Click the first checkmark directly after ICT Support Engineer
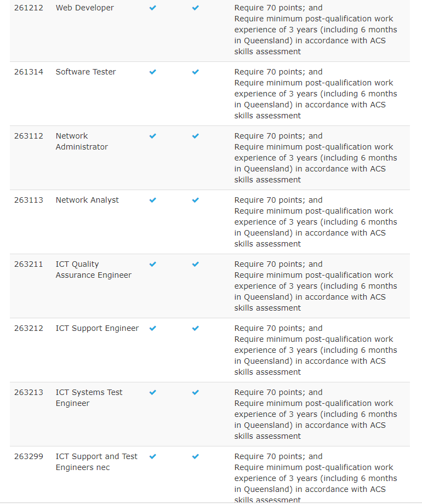The width and height of the screenshot is (422, 504). click(152, 329)
